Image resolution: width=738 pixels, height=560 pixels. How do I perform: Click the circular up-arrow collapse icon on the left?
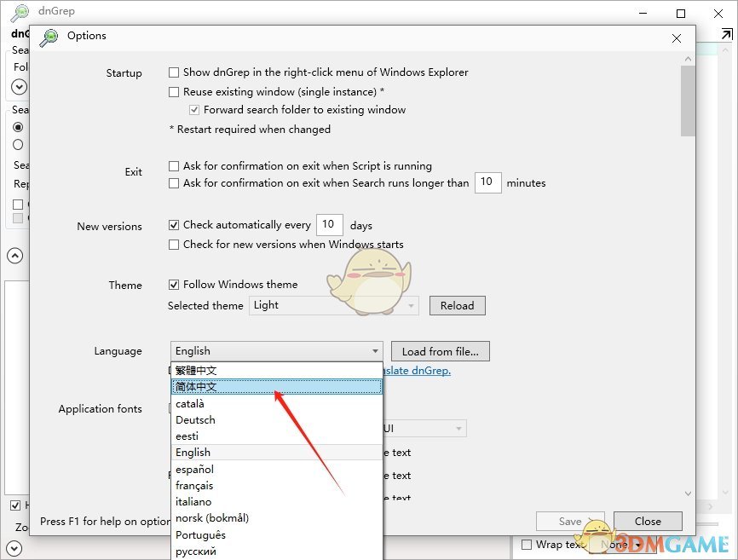[14, 255]
